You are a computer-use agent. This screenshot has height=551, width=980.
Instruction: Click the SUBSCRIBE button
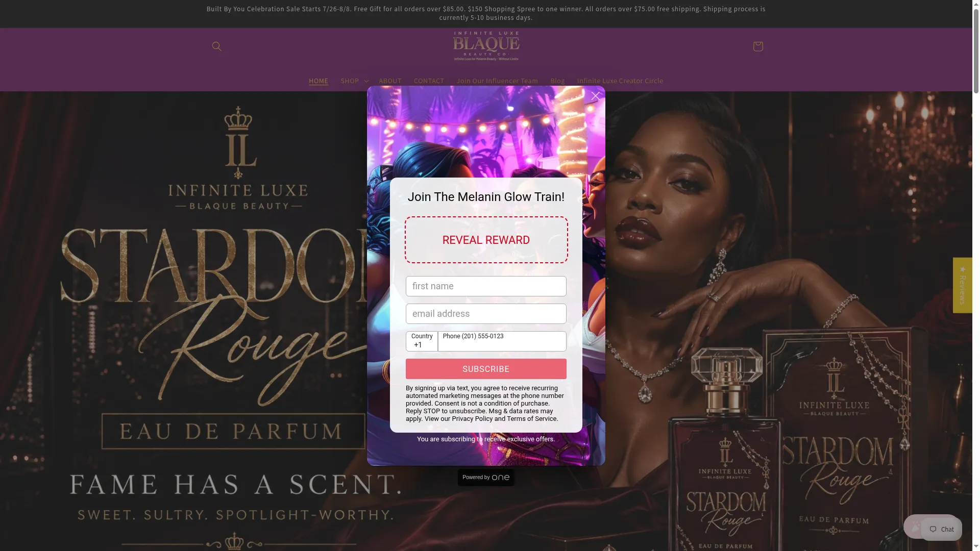click(x=486, y=369)
